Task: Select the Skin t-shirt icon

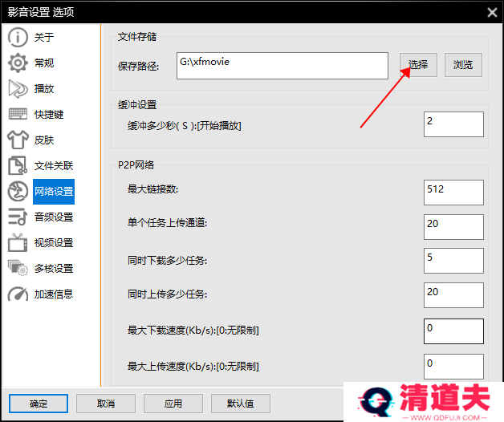Action: click(18, 140)
